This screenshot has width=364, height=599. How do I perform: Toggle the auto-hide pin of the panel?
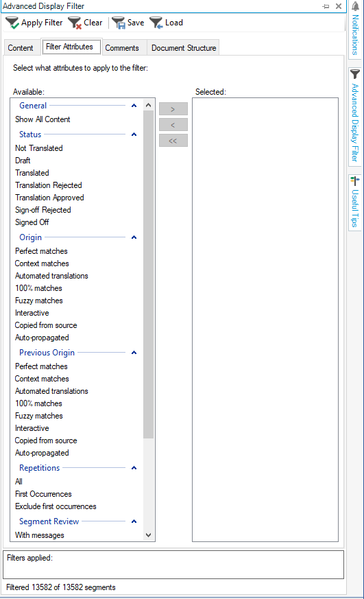pyautogui.click(x=326, y=6)
